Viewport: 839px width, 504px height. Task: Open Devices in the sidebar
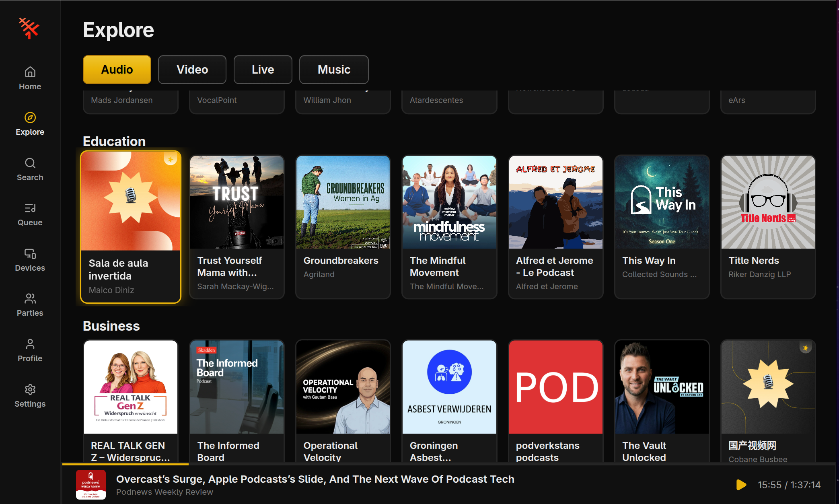(x=30, y=260)
